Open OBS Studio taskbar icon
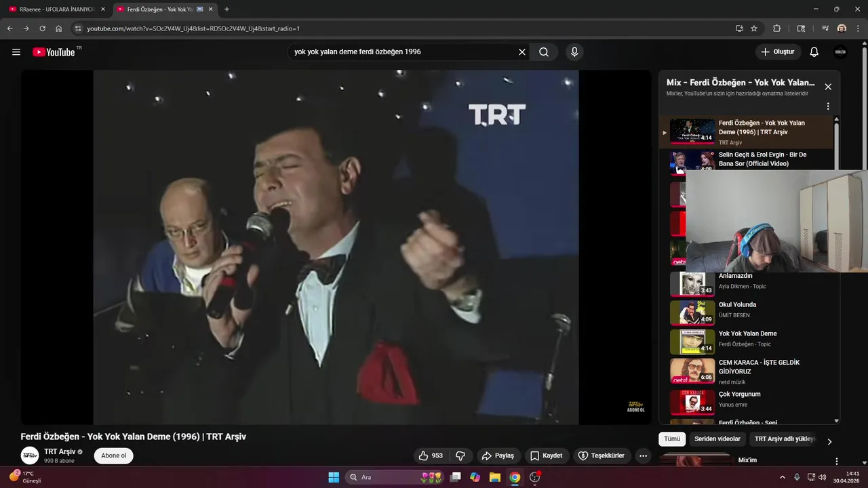 pyautogui.click(x=534, y=477)
